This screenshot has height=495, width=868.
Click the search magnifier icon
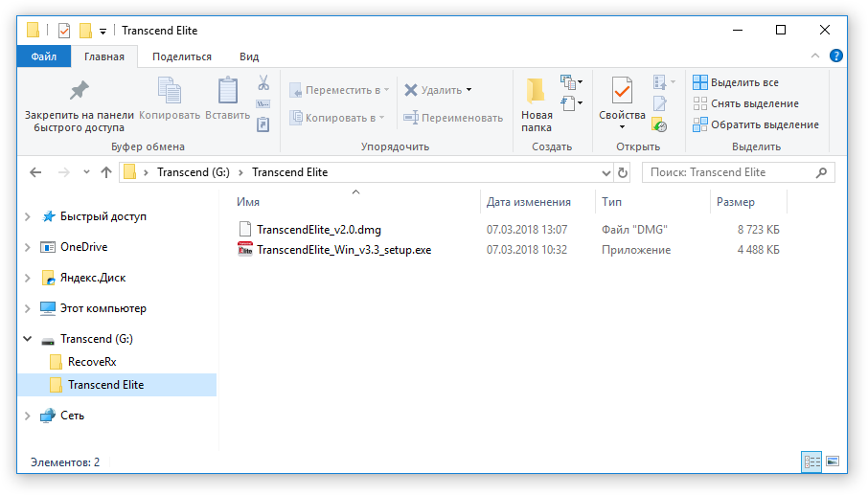821,172
